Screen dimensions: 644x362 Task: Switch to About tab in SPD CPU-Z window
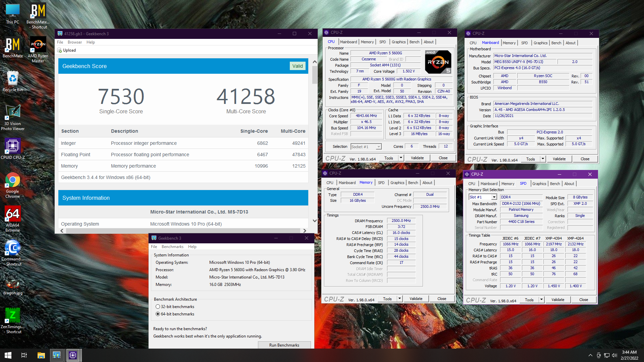coord(569,184)
